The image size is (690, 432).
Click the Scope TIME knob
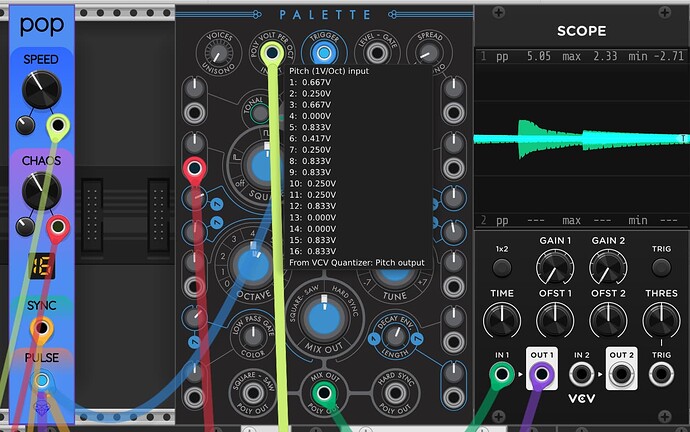click(502, 321)
